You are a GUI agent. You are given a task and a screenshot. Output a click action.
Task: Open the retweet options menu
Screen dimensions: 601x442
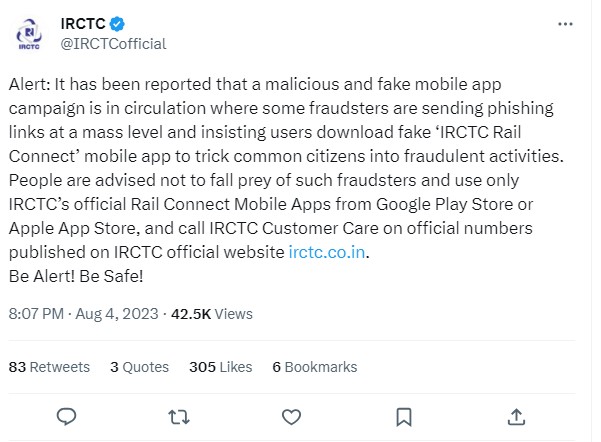pyautogui.click(x=179, y=415)
